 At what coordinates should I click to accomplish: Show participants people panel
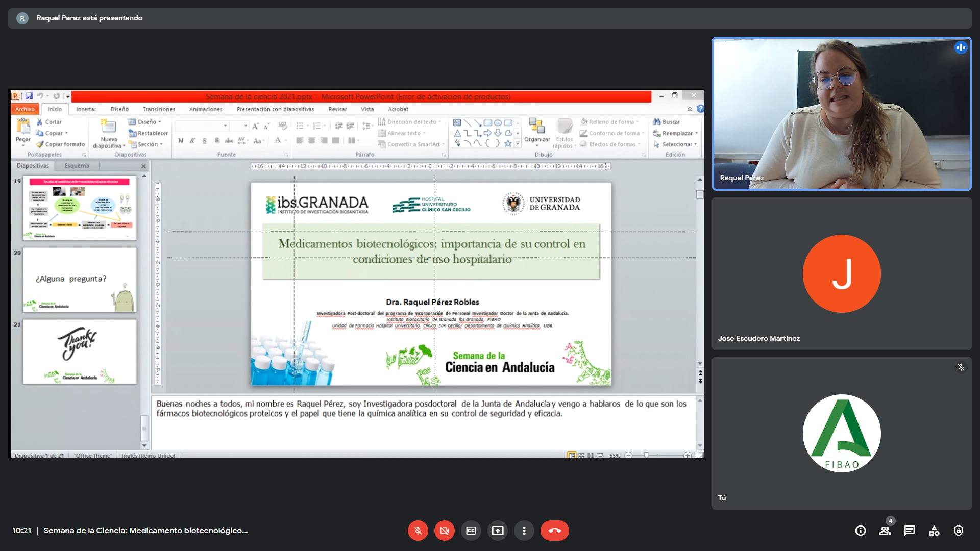[x=885, y=531]
